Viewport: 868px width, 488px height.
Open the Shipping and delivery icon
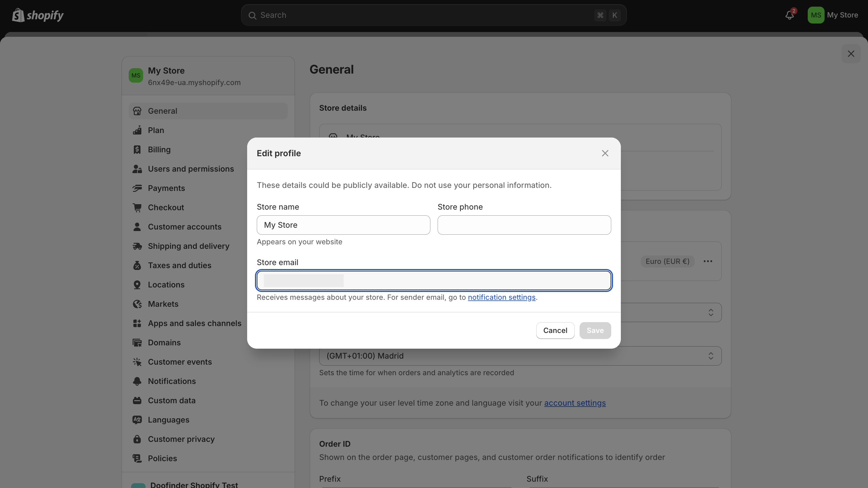pos(137,246)
